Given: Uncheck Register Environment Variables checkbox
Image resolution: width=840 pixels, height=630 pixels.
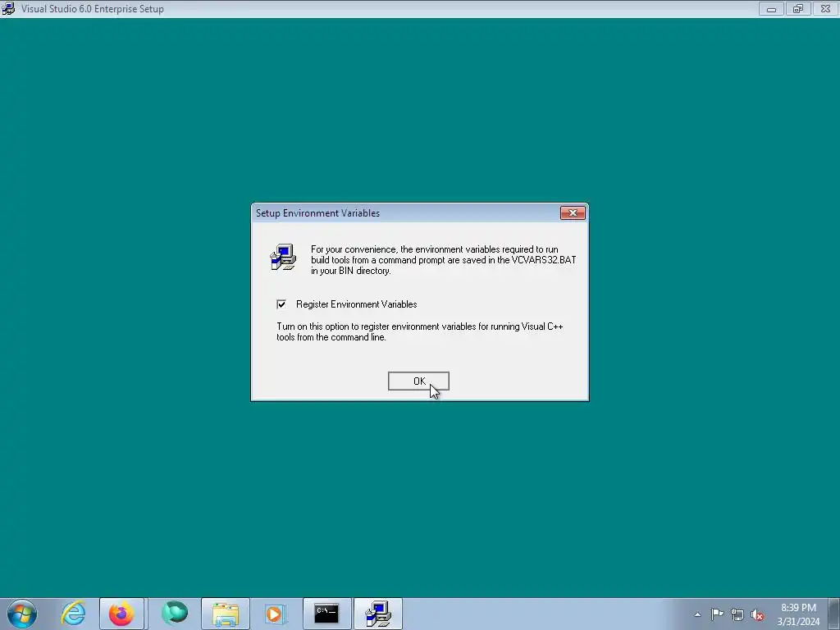Looking at the screenshot, I should click(281, 304).
